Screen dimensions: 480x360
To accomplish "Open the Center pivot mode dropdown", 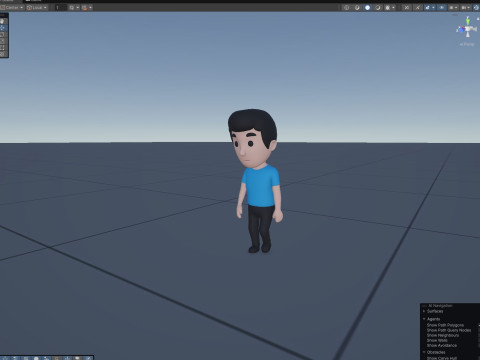I will coord(12,7).
